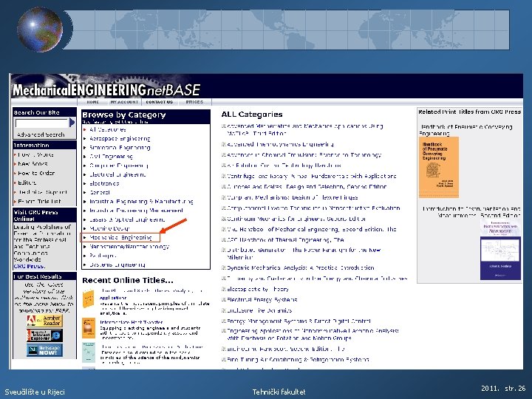Open the E-book Title List link
The height and width of the screenshot is (399, 532).
click(x=39, y=201)
